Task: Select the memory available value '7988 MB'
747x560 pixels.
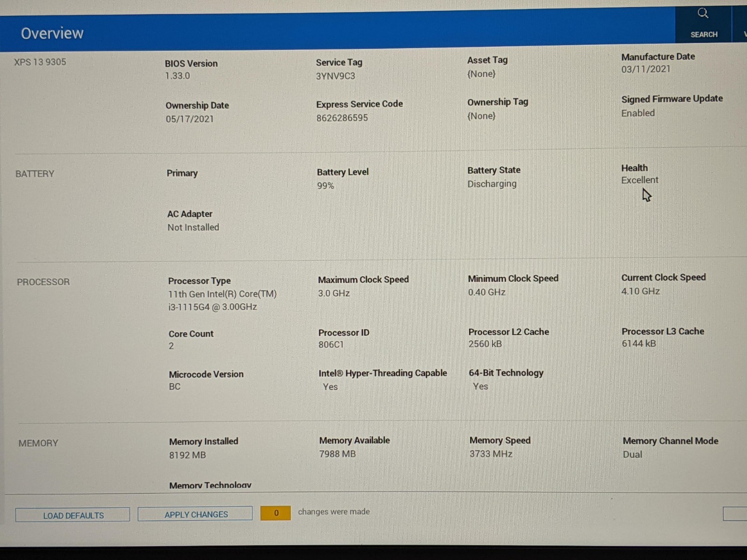Action: pos(338,454)
